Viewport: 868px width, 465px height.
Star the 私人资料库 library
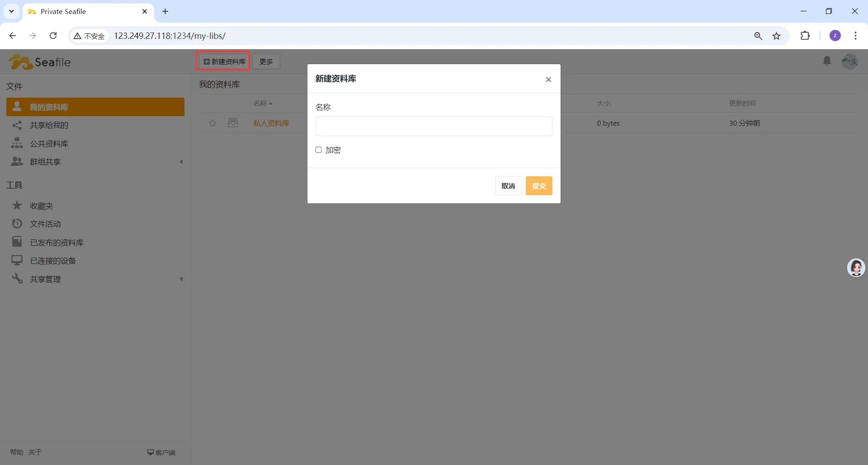212,123
